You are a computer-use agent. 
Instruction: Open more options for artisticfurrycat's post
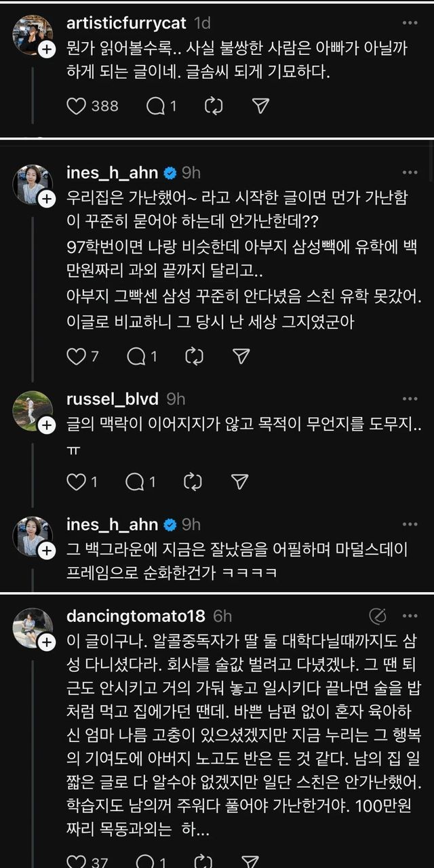[x=410, y=23]
